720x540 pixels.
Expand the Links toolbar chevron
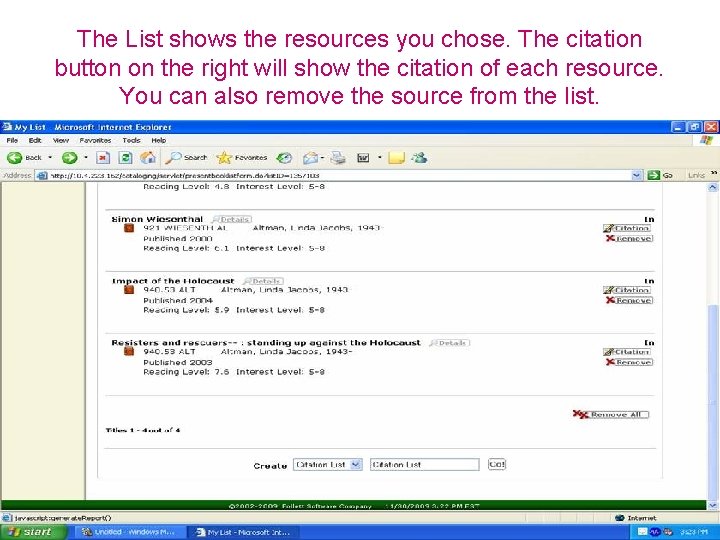714,173
